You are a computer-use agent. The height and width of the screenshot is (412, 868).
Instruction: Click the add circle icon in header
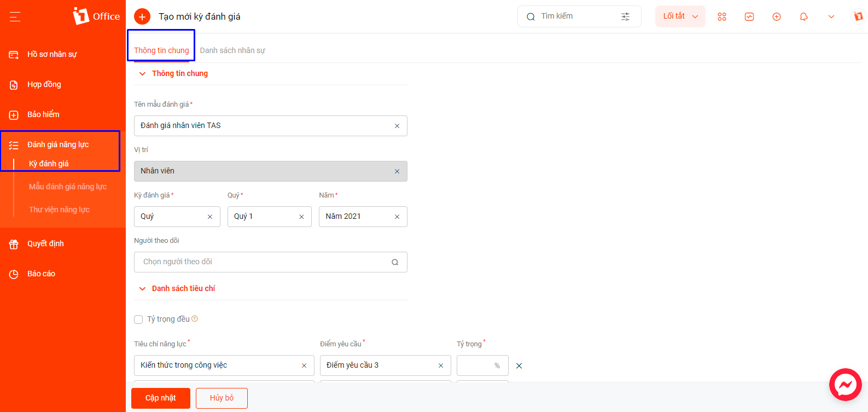[x=777, y=16]
